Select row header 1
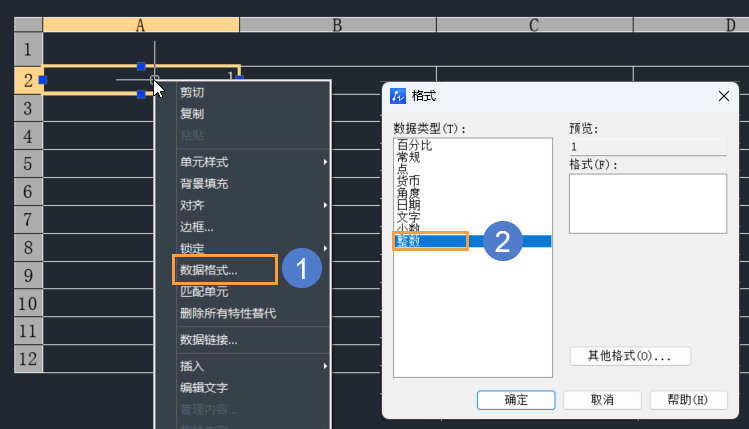This screenshot has height=429, width=749. tap(28, 49)
